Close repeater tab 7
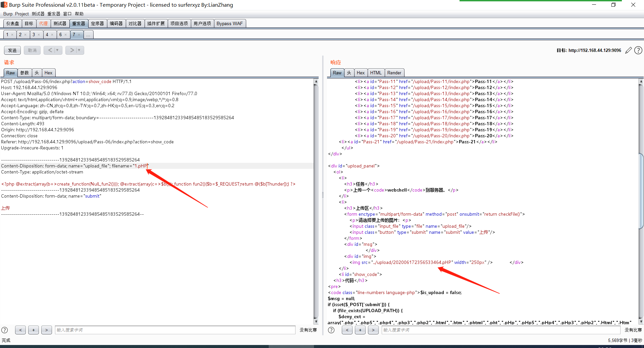644x348 pixels. pyautogui.click(x=79, y=35)
